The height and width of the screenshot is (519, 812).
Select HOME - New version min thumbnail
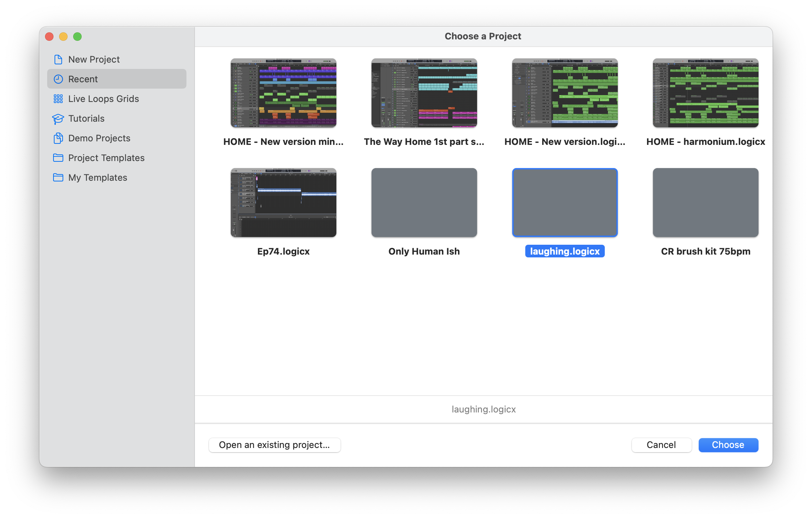[283, 93]
